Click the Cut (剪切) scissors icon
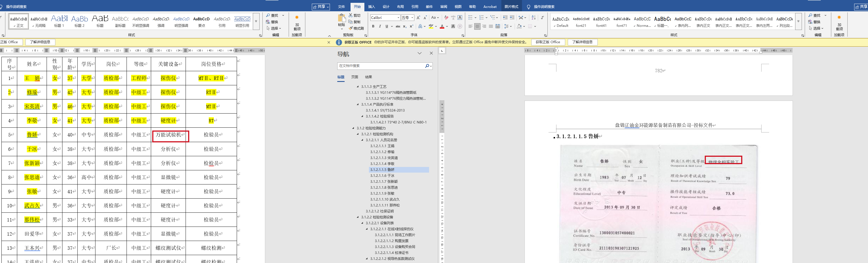This screenshot has height=263, width=868. coord(351,16)
